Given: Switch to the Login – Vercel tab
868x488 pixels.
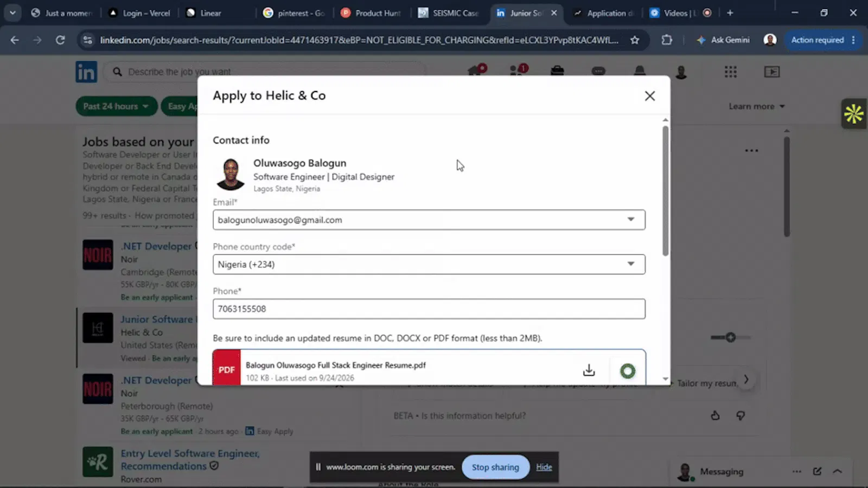Looking at the screenshot, I should click(x=139, y=13).
